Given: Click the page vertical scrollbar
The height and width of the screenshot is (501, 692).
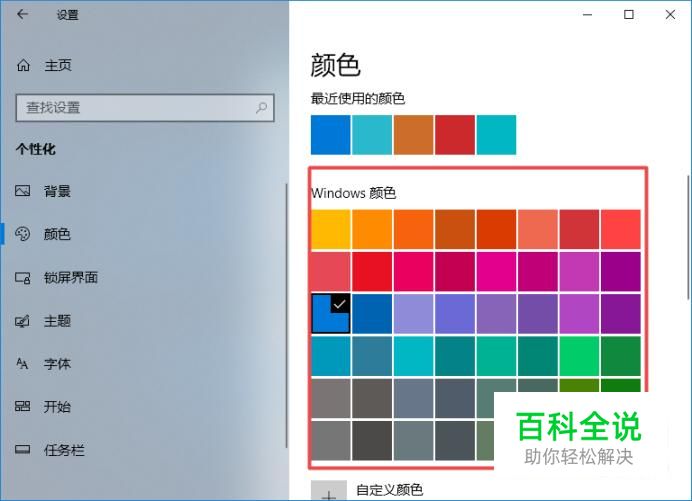Looking at the screenshot, I should coord(688,237).
